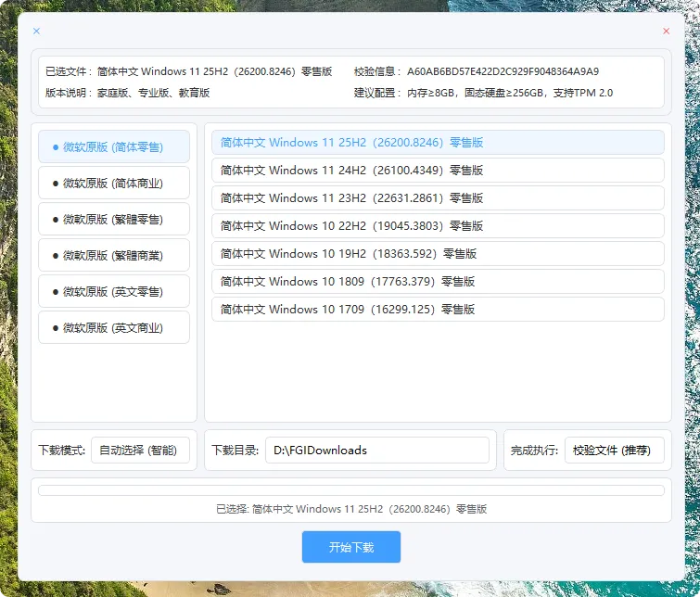Click the 开始下载 button
The height and width of the screenshot is (597, 700).
[350, 547]
